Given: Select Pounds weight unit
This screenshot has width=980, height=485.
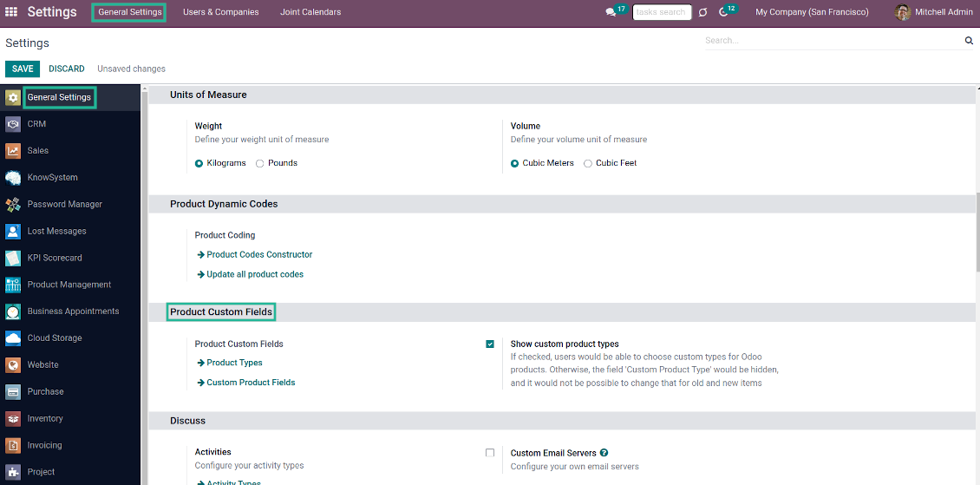Looking at the screenshot, I should coord(260,163).
